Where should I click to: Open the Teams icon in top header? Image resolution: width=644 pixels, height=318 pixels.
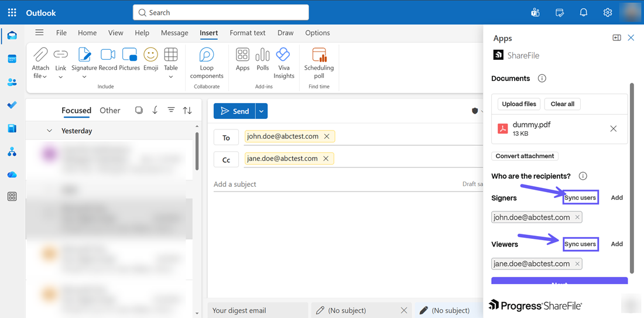pyautogui.click(x=535, y=12)
